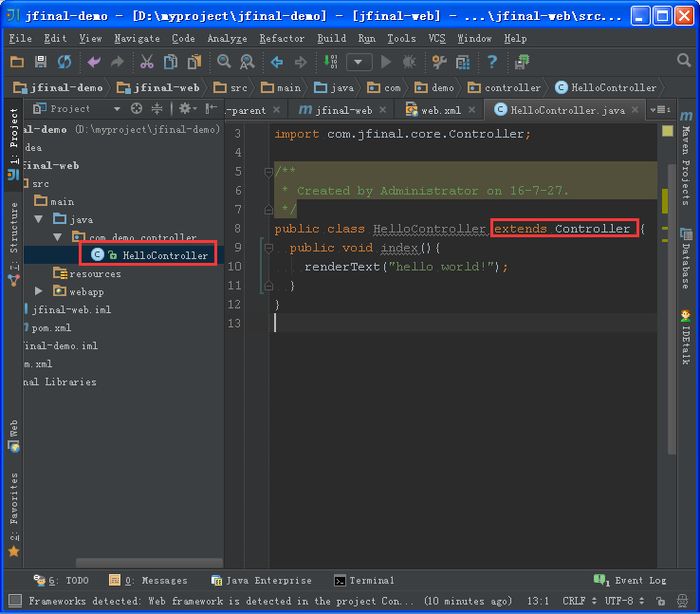Image resolution: width=700 pixels, height=614 pixels.
Task: Click the Project panel settings gear icon
Action: (x=184, y=109)
